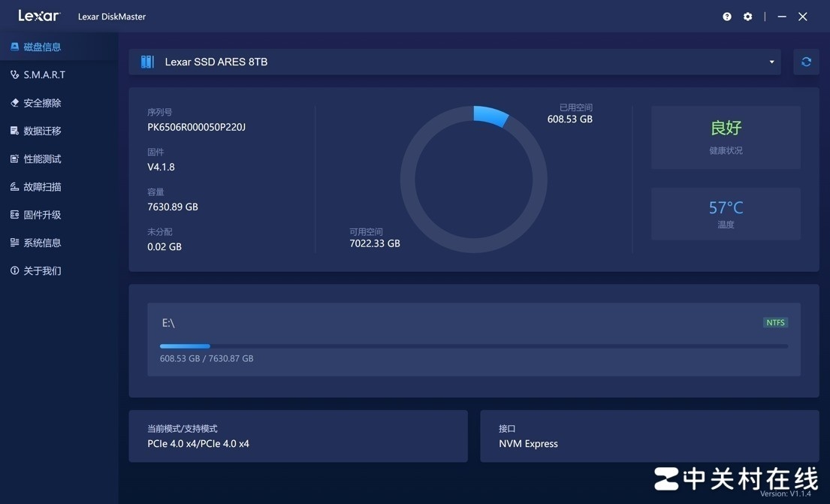Click the 关于我们 info circle icon
830x504 pixels.
(14, 270)
